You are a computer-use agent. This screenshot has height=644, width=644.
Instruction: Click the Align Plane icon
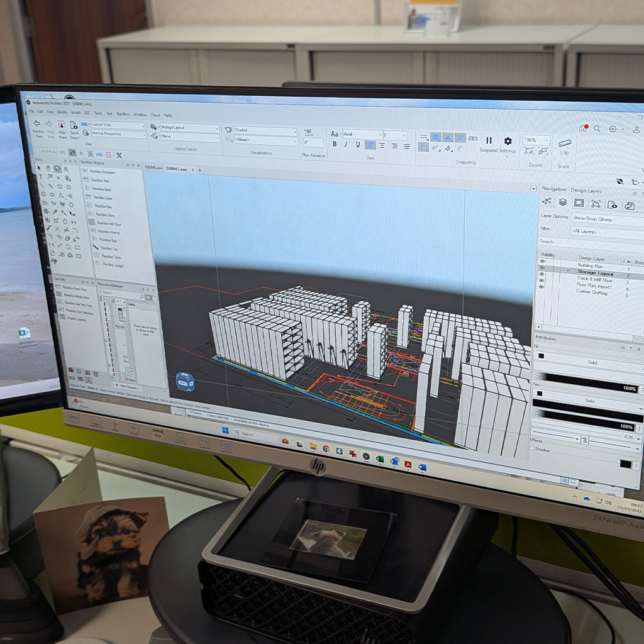(x=62, y=125)
